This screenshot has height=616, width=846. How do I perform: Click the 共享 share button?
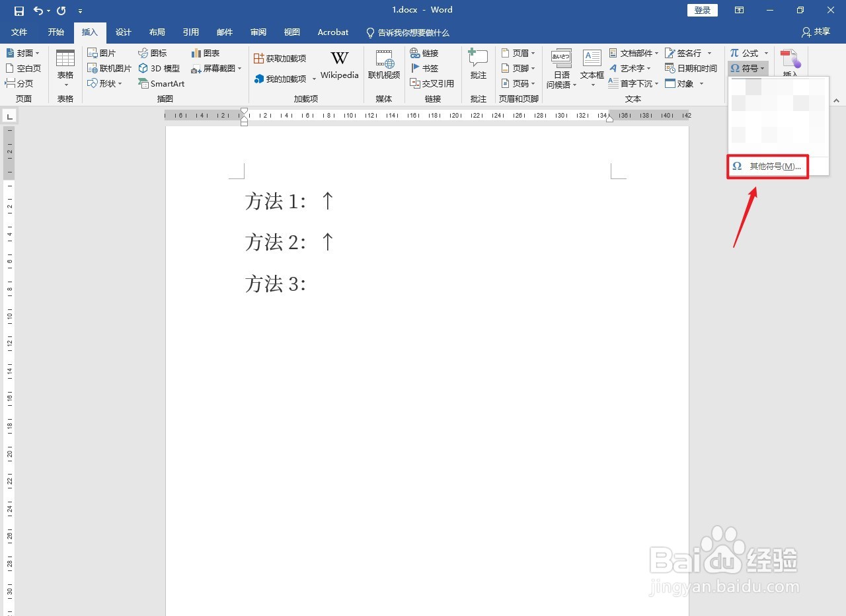[x=816, y=32]
